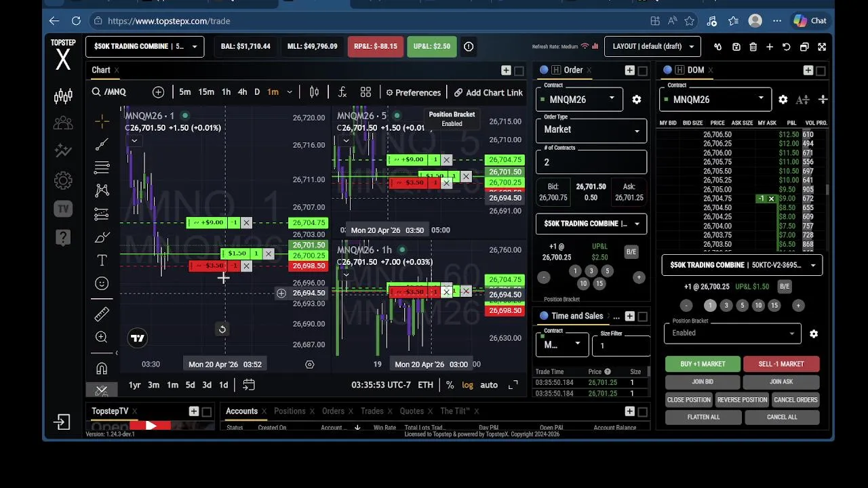Viewport: 868px width, 488px height.
Task: Open the community people icon in sidebar
Action: (63, 123)
